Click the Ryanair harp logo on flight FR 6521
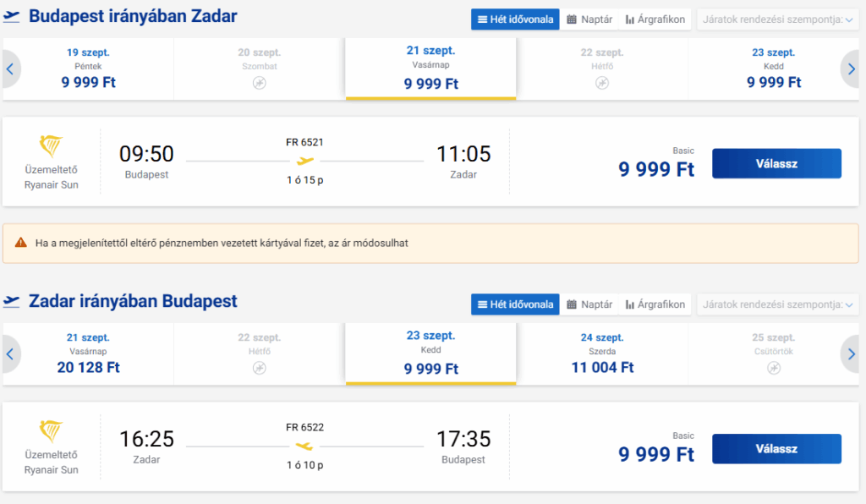 [51, 146]
